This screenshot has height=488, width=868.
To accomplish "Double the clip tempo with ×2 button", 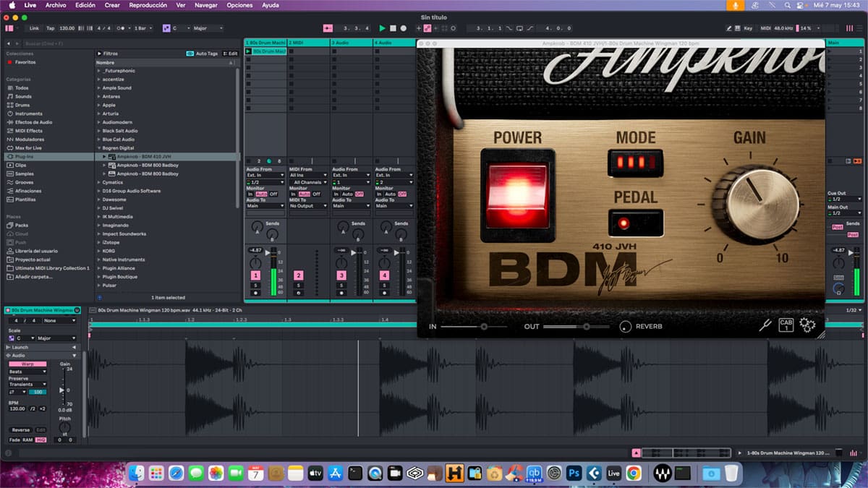I will click(x=43, y=409).
